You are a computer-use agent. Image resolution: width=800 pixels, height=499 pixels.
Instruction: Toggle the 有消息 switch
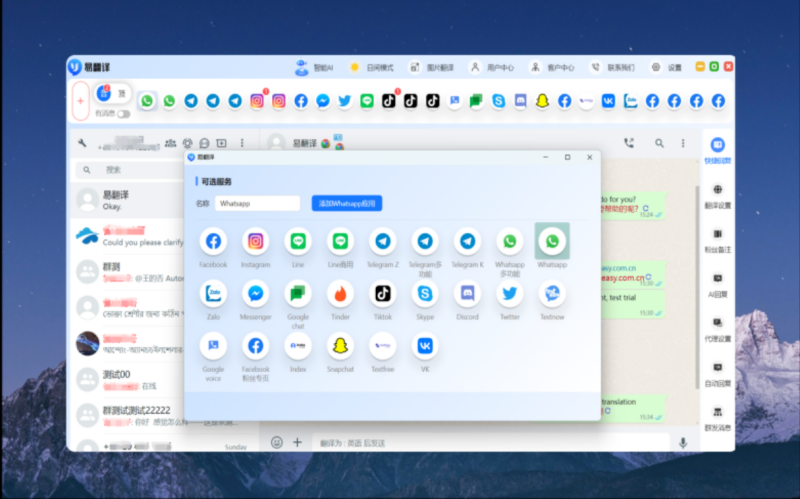coord(124,114)
